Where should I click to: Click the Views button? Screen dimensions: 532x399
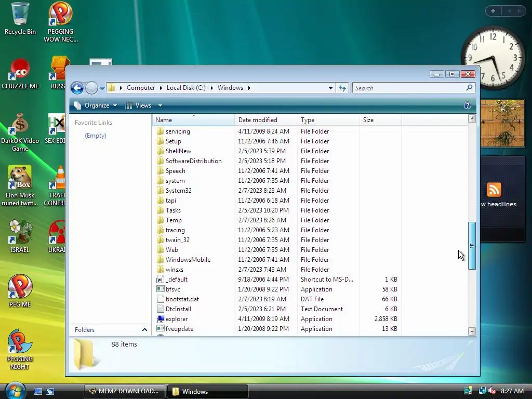coord(138,105)
